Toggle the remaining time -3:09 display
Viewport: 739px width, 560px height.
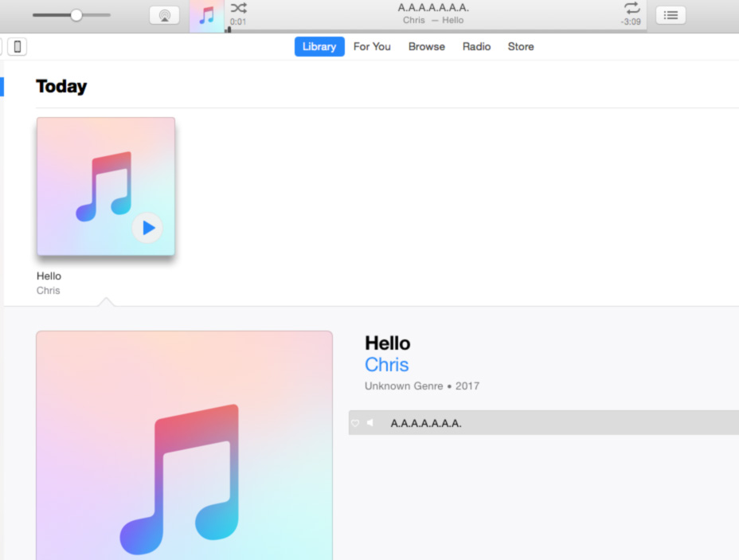(631, 22)
